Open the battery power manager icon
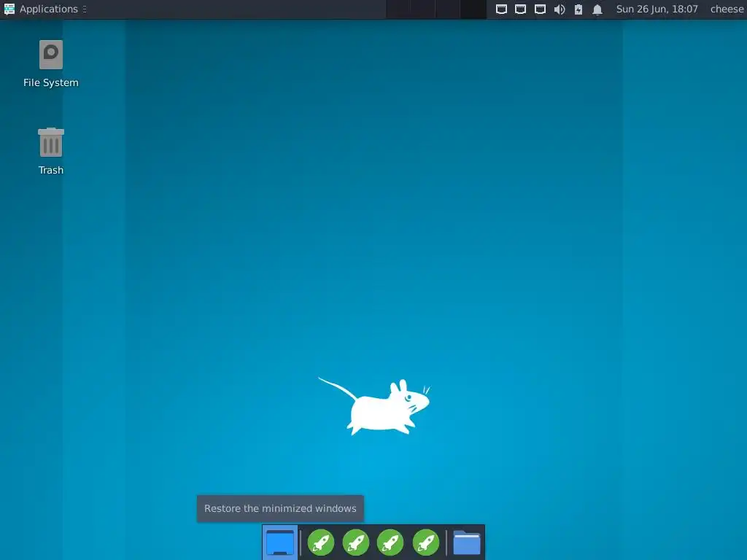This screenshot has width=747, height=560. click(x=578, y=9)
